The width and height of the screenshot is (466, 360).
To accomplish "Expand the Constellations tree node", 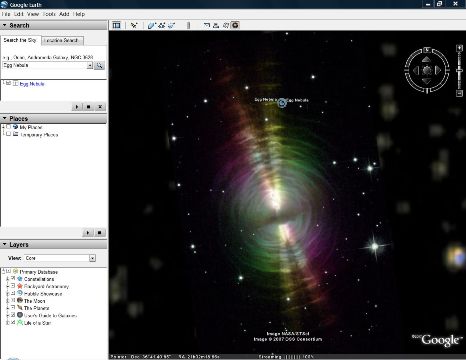I will click(7, 279).
